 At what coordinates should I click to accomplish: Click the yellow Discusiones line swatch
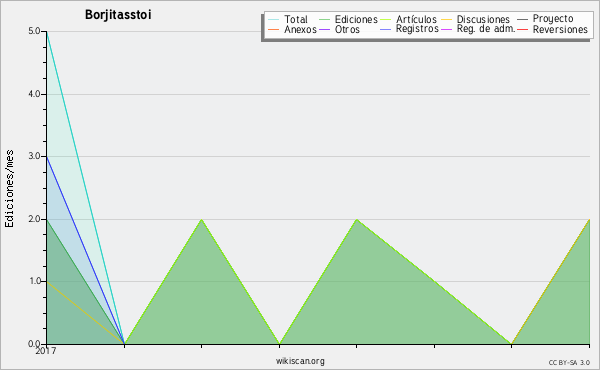[447, 20]
